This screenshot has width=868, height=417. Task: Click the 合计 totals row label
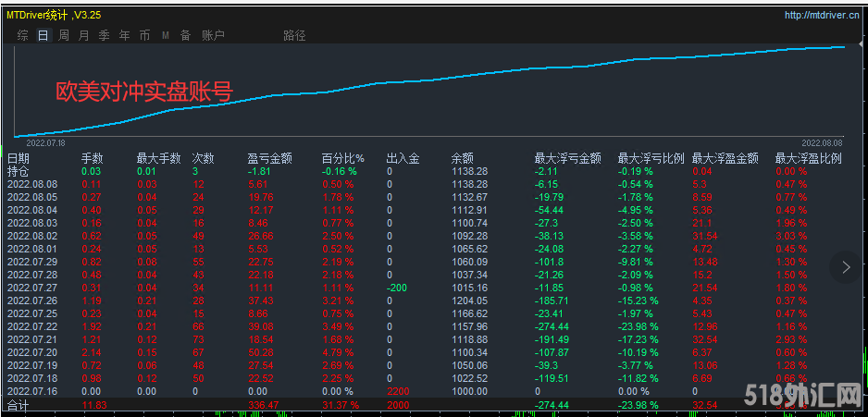point(19,404)
